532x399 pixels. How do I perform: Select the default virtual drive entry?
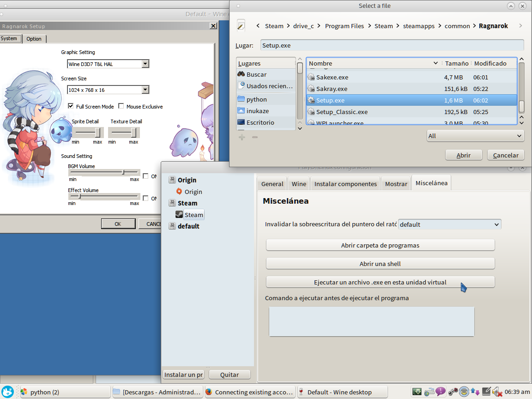click(184, 226)
